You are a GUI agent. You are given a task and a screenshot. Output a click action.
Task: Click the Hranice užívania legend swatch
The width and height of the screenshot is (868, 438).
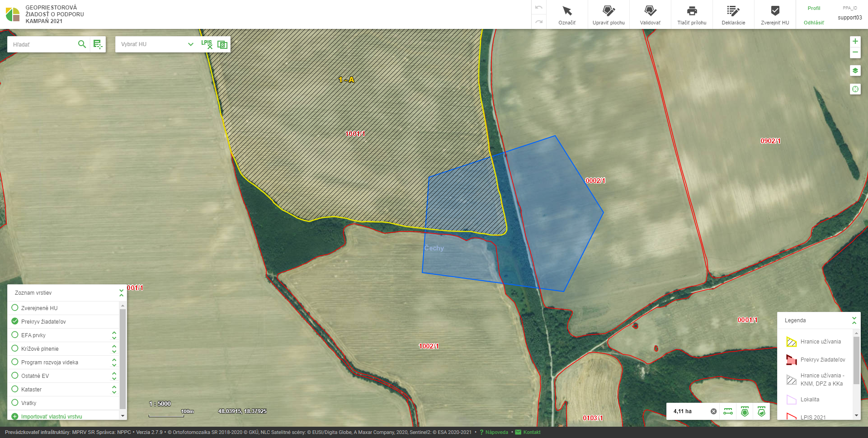coord(791,342)
